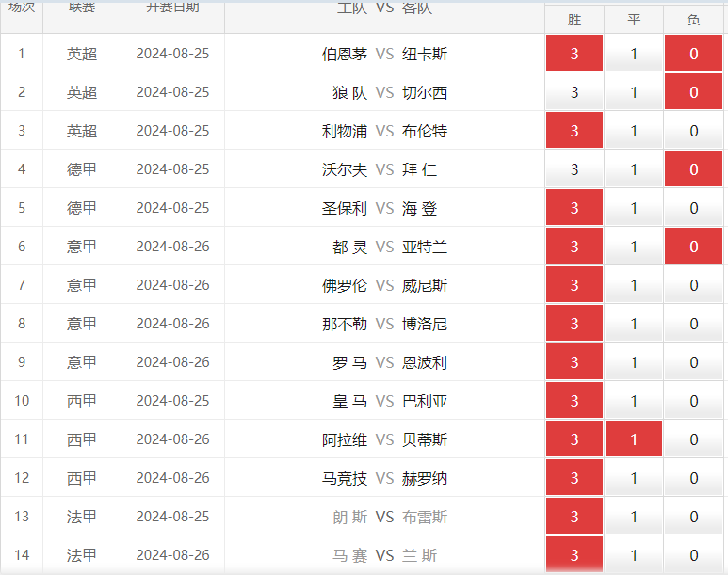The image size is (728, 575).
Task: Select loss (0) for 佛罗伦 vs 威尼斯
Action: (693, 284)
